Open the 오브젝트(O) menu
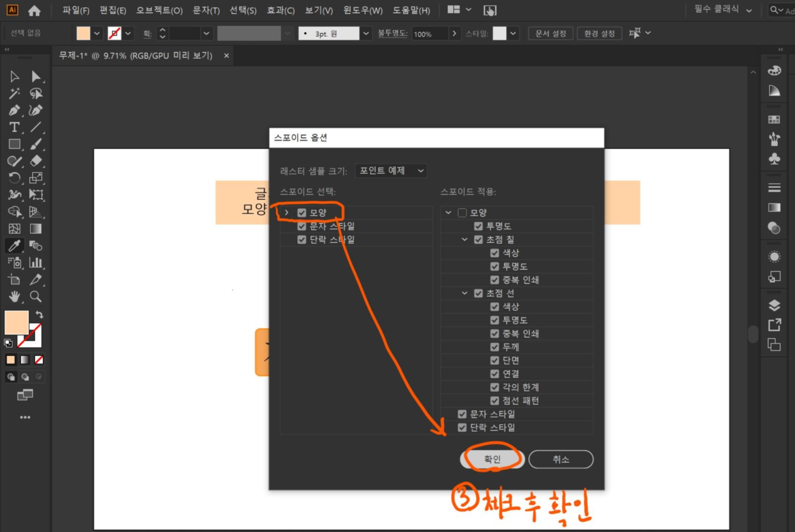795x532 pixels. pos(159,10)
